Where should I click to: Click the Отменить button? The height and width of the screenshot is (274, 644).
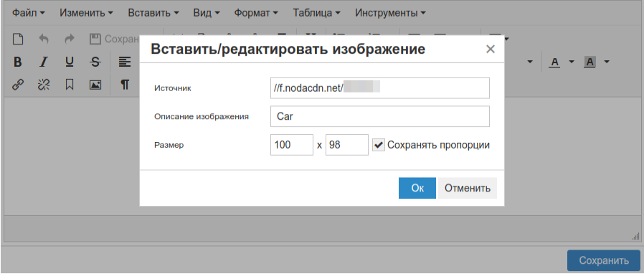(468, 188)
